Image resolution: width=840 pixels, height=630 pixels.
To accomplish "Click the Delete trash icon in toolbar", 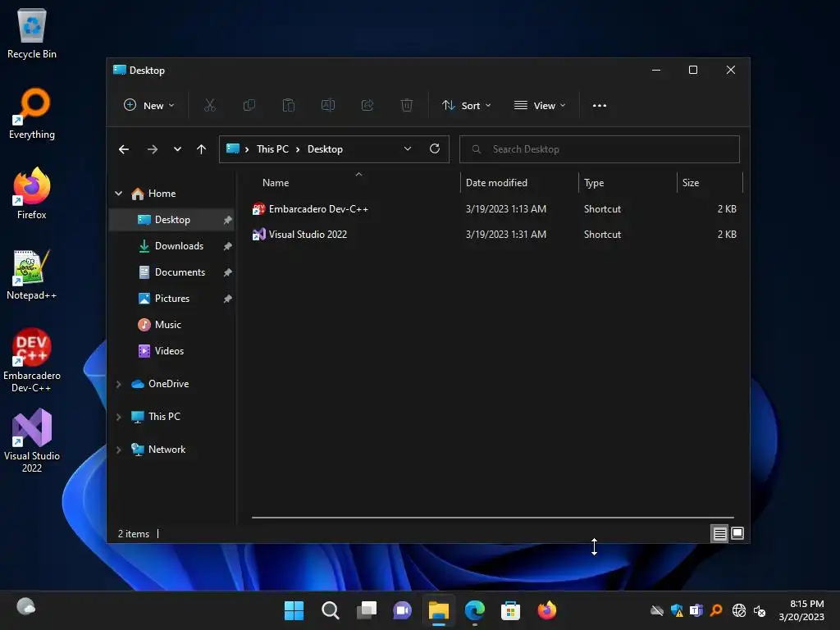I will pos(407,106).
